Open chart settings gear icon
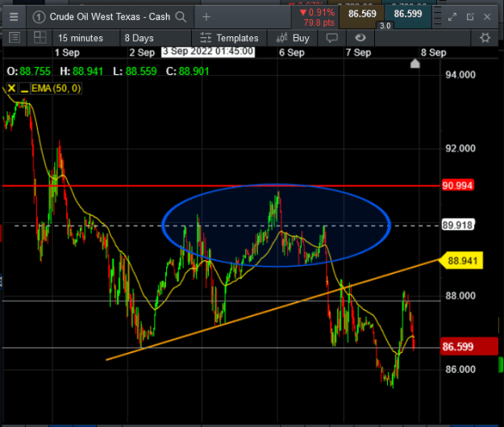Viewport: 504px width, 427px height. point(485,38)
